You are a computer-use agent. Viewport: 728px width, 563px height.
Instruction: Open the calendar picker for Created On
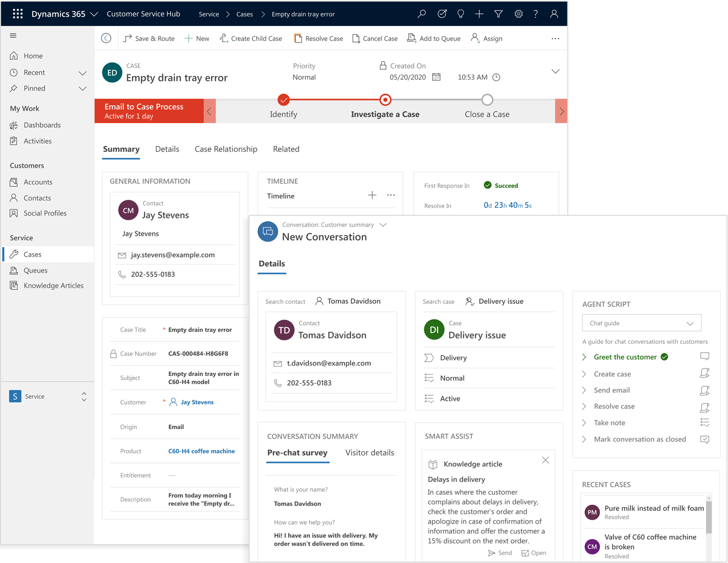[x=436, y=77]
